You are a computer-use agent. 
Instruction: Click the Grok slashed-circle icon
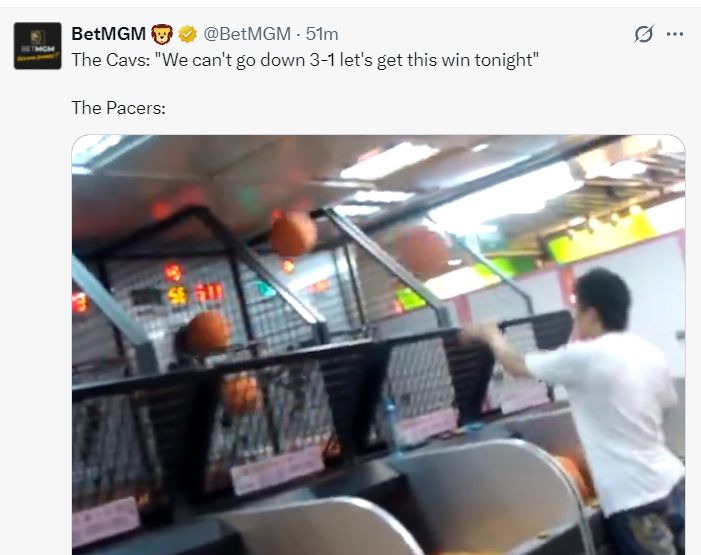pos(644,34)
